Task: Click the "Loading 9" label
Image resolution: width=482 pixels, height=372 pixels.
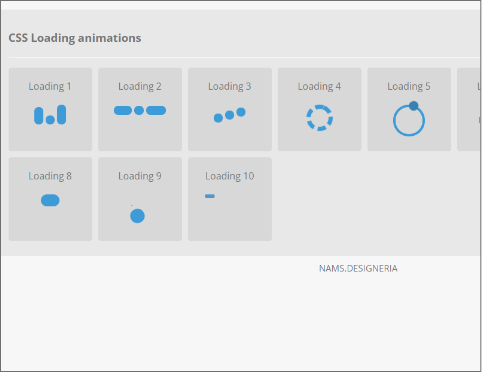Action: tap(140, 176)
